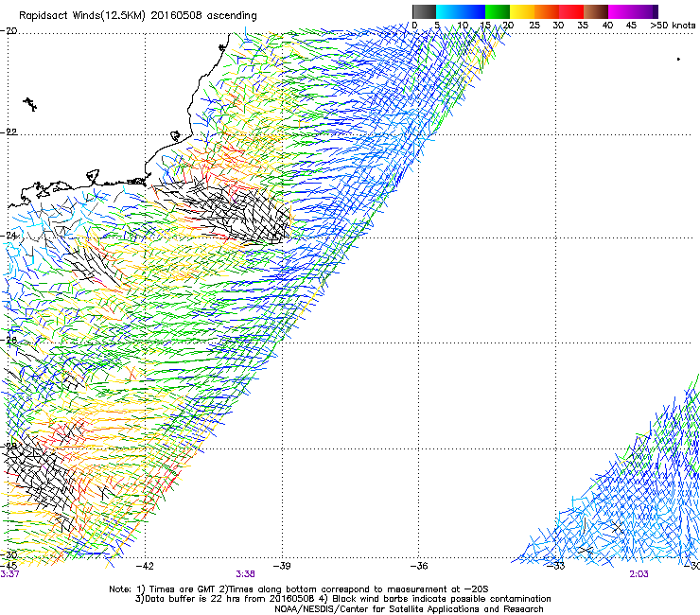Click the '10' label under the color bar
The height and width of the screenshot is (615, 700).
click(464, 26)
